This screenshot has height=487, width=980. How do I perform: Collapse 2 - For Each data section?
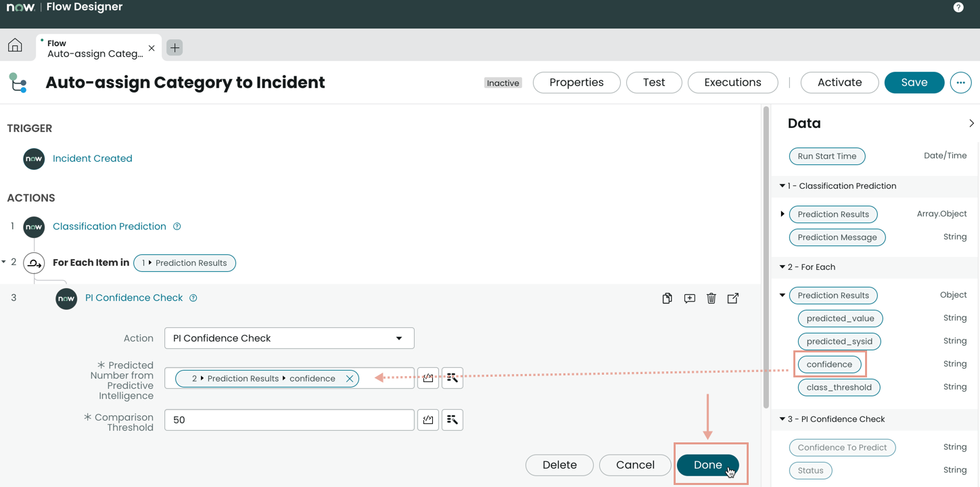[783, 267]
